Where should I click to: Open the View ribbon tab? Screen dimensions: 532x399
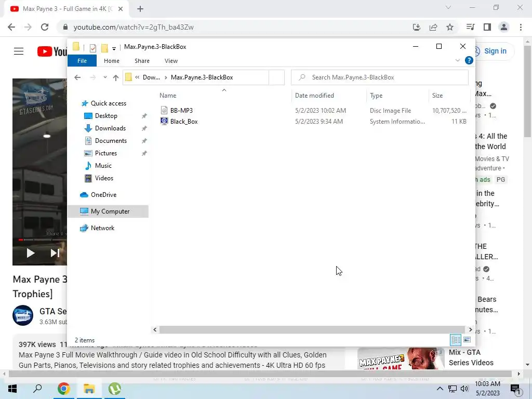171,61
